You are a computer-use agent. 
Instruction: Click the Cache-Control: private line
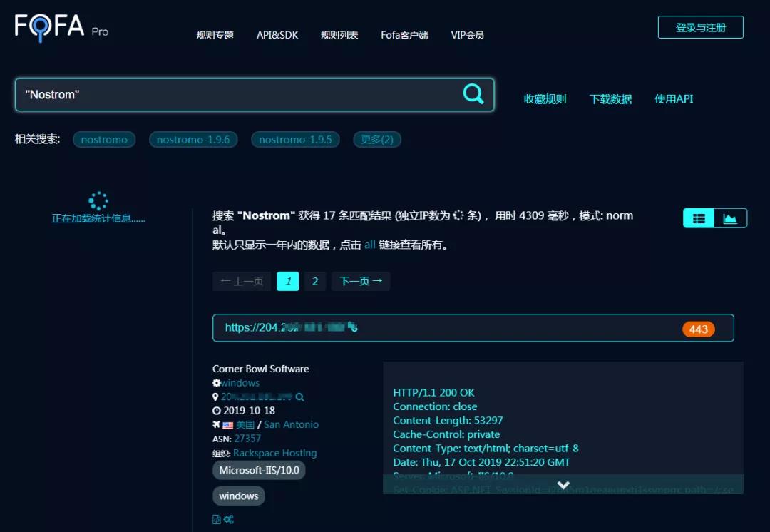coord(446,434)
